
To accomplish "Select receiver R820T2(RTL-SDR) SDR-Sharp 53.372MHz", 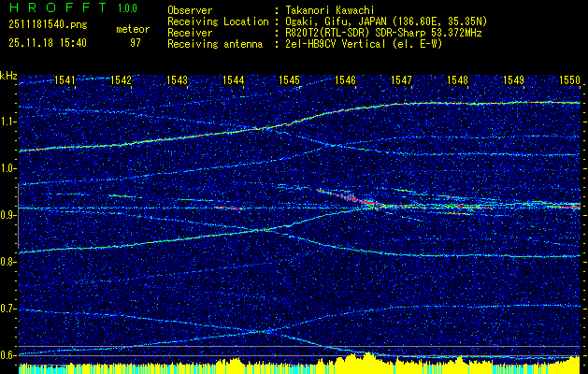I will [x=383, y=33].
